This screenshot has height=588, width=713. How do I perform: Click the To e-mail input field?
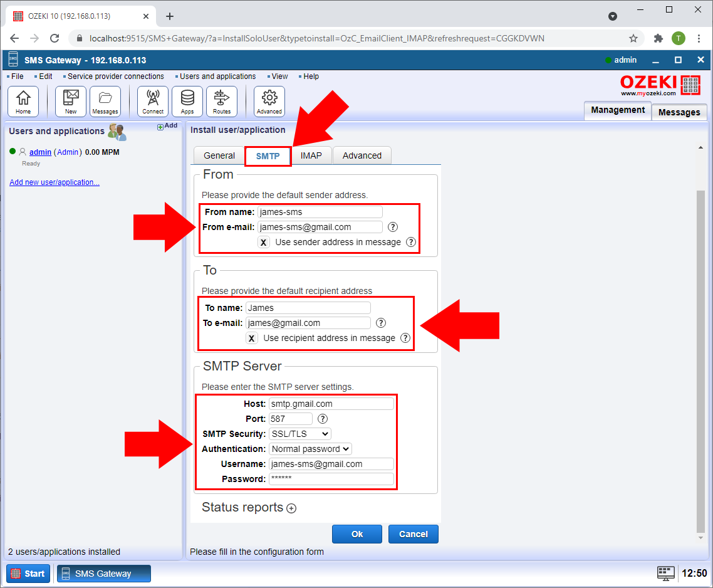pos(308,323)
